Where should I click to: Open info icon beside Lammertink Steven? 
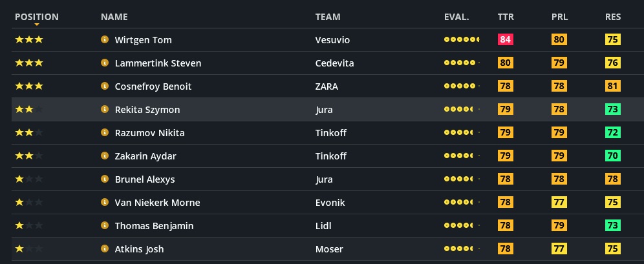tap(104, 63)
